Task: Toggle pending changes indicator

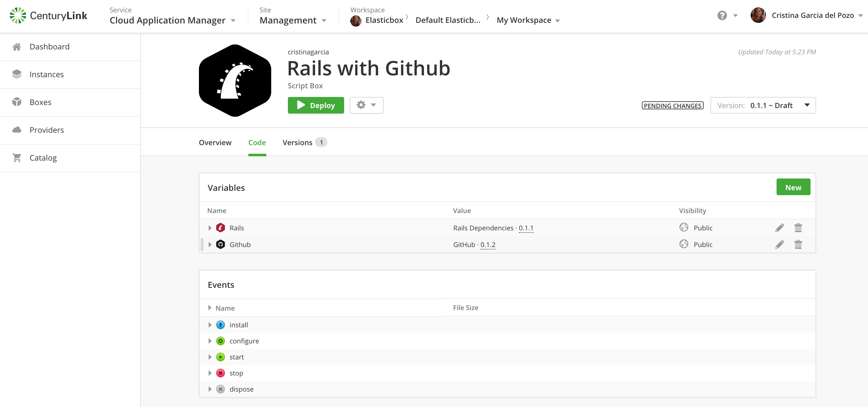Action: pyautogui.click(x=673, y=105)
